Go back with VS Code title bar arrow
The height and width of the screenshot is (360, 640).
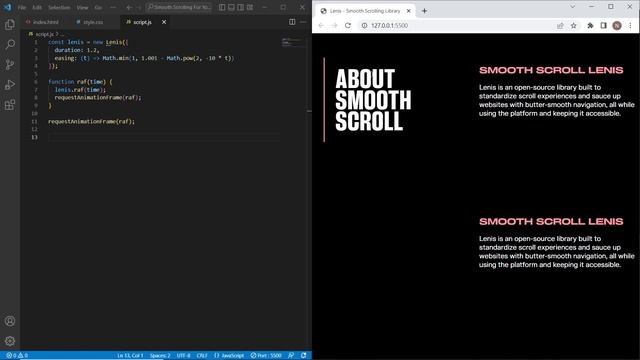[x=129, y=7]
